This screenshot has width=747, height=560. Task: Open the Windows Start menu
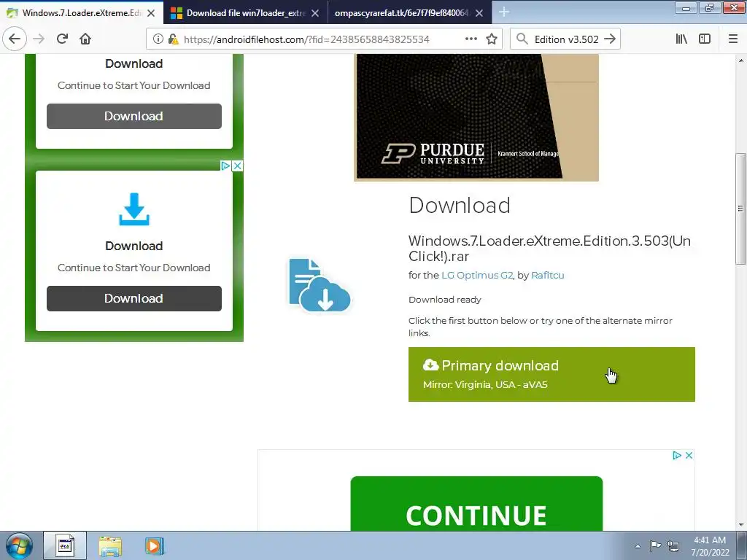pyautogui.click(x=19, y=545)
